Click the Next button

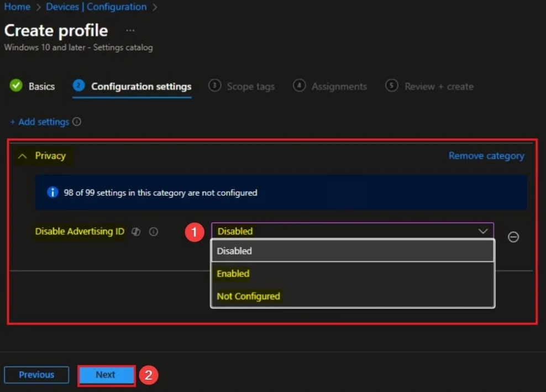106,375
